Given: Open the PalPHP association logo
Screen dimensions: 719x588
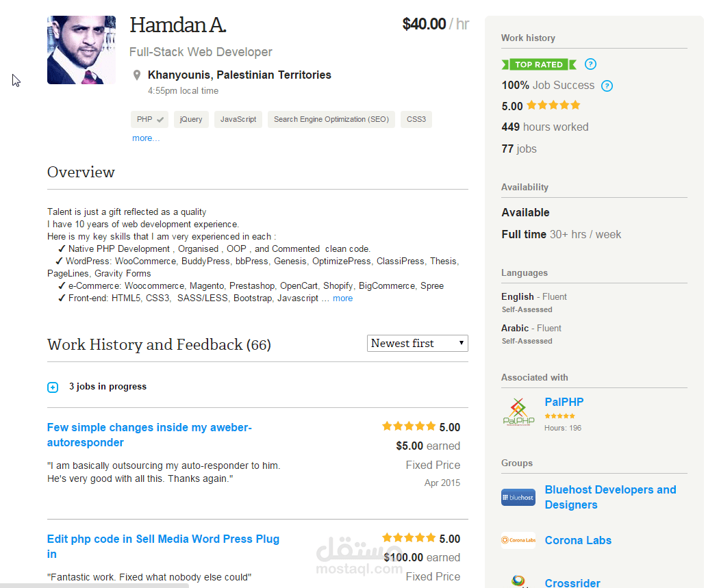Looking at the screenshot, I should pyautogui.click(x=518, y=411).
